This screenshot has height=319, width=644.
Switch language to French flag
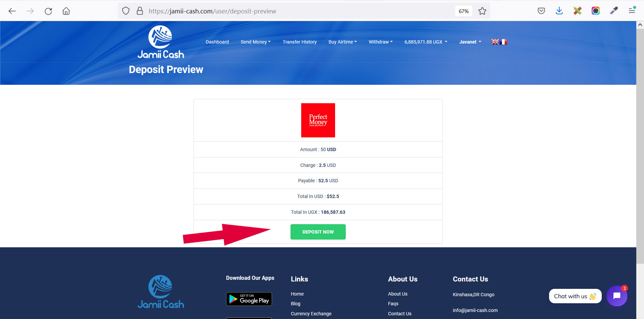point(503,42)
